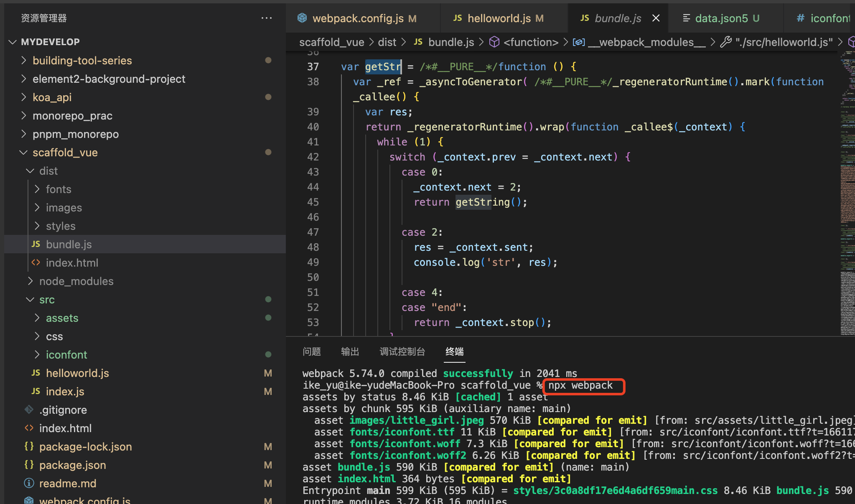855x504 pixels.
Task: Open the 调试控制台 panel tab
Action: click(x=402, y=351)
